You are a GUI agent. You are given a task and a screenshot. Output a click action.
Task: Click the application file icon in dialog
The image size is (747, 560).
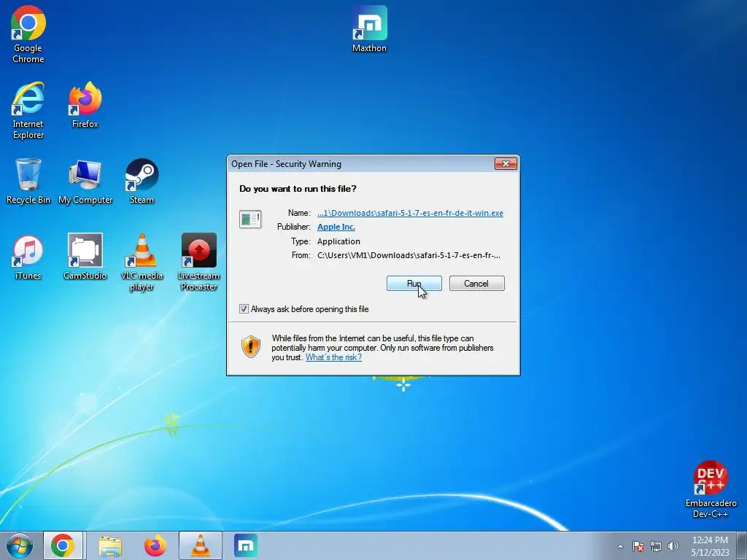pos(250,219)
